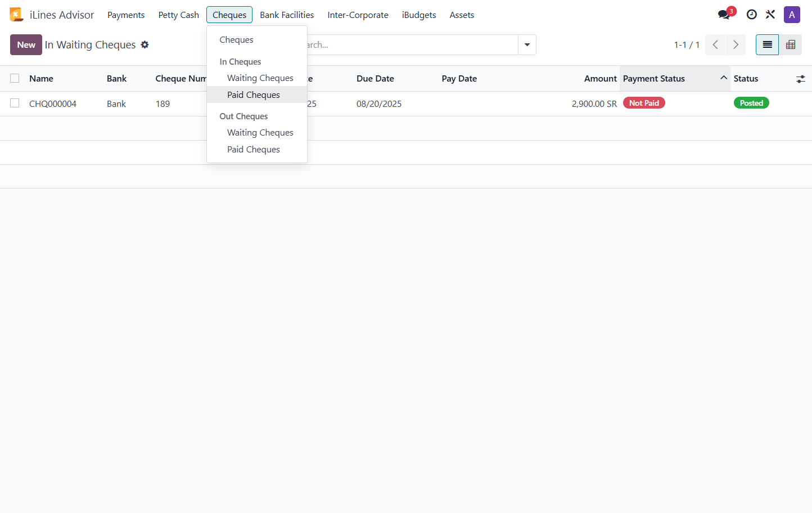Open the optional columns adjust icon
Image resolution: width=812 pixels, height=513 pixels.
[801, 79]
